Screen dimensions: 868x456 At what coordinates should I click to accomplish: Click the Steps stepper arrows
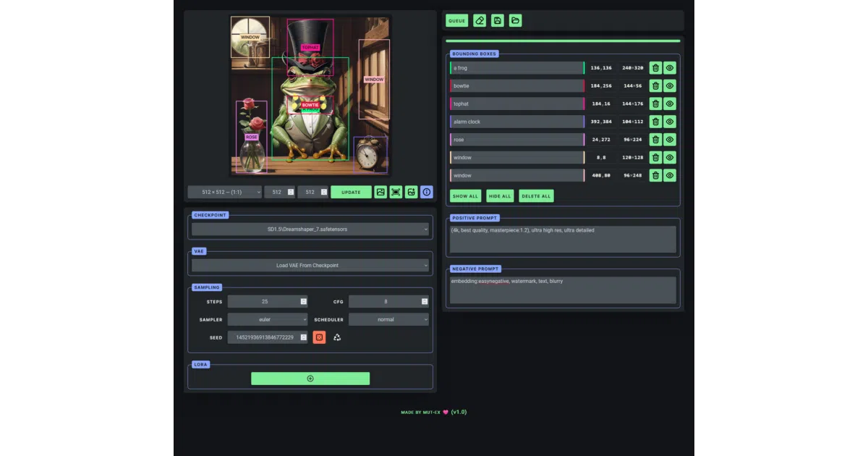tap(304, 301)
